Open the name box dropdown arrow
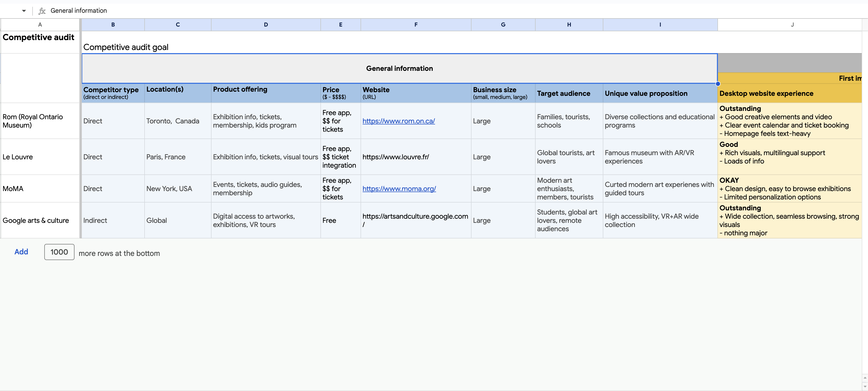 [24, 11]
